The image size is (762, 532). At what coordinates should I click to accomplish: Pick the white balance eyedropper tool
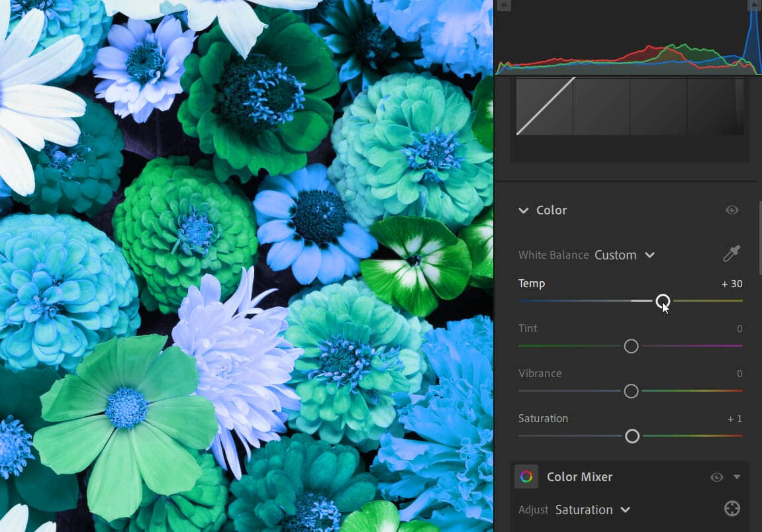pyautogui.click(x=732, y=254)
